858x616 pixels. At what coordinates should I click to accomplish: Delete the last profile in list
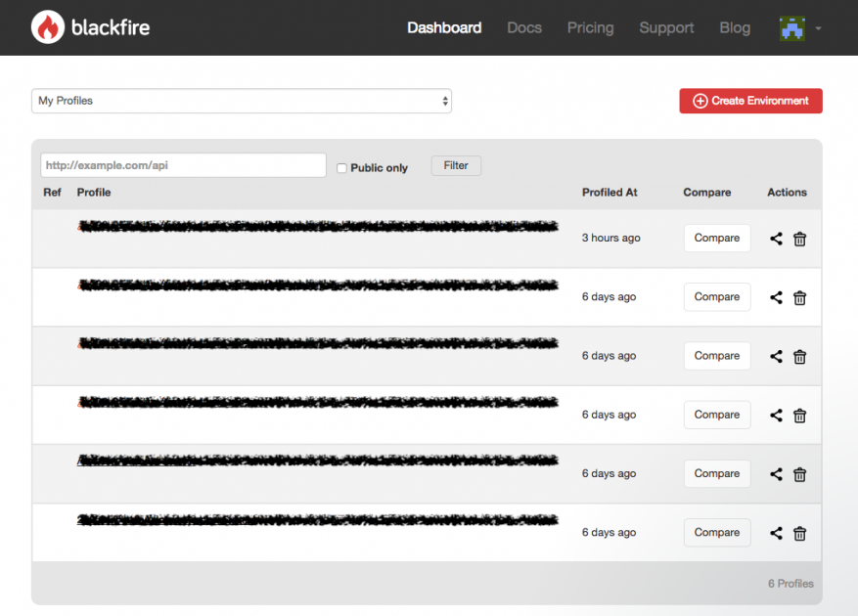pyautogui.click(x=799, y=533)
